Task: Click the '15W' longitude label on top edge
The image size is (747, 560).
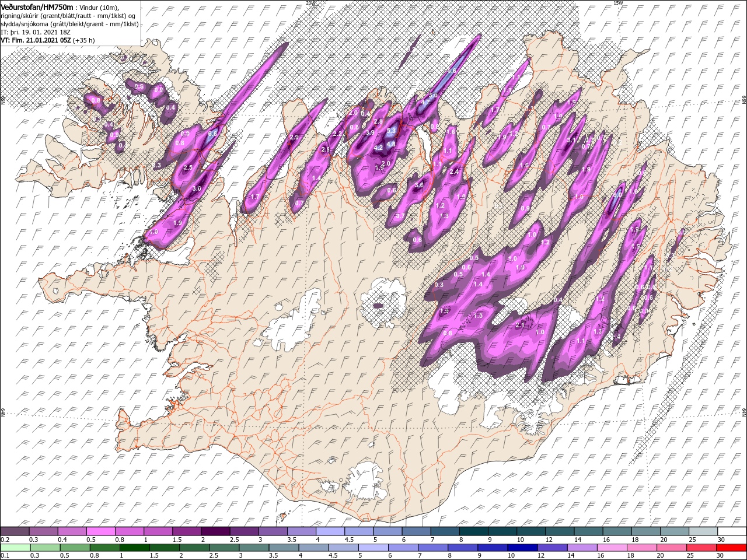Action: pyautogui.click(x=618, y=3)
